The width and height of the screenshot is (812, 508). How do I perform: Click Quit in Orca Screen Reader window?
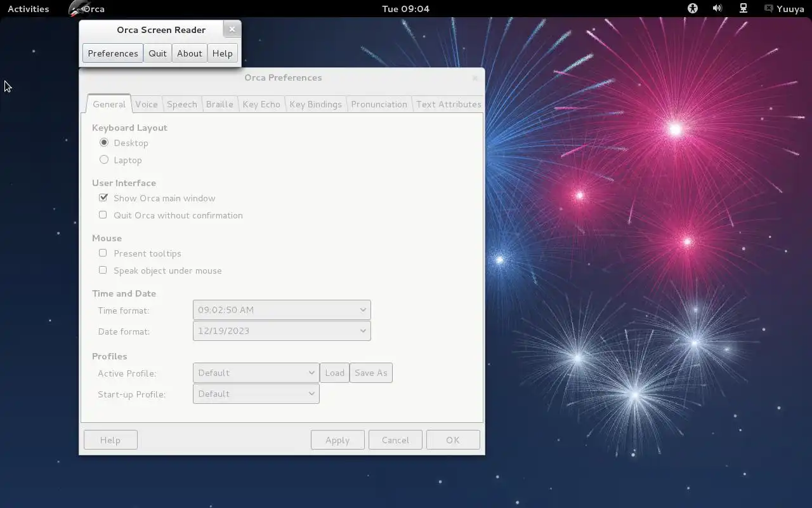pos(157,53)
